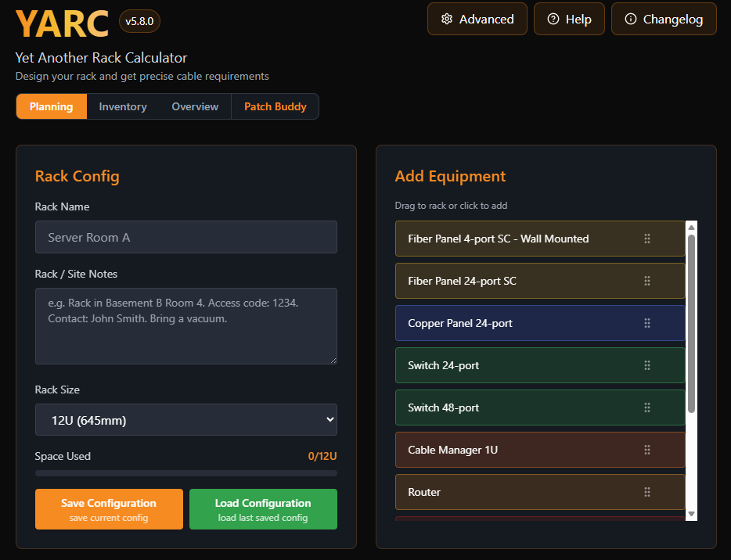Click the drag handle on Copper Panel 24-port
The image size is (731, 560).
click(x=646, y=322)
